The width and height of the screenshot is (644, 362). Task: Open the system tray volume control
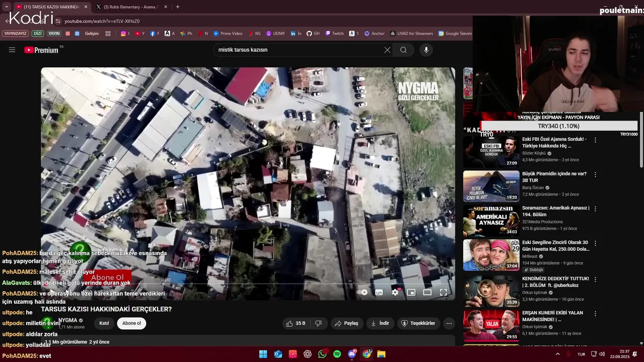602,354
